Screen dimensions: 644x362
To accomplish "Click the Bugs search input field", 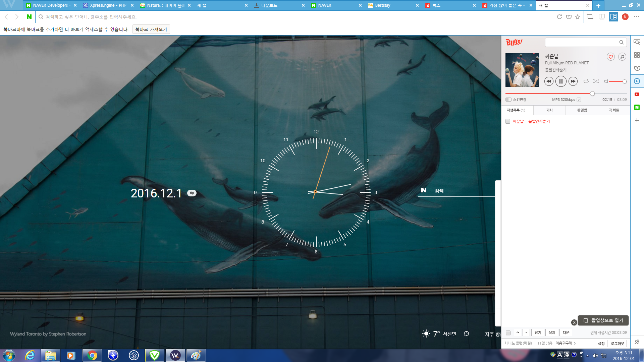I will pos(582,42).
